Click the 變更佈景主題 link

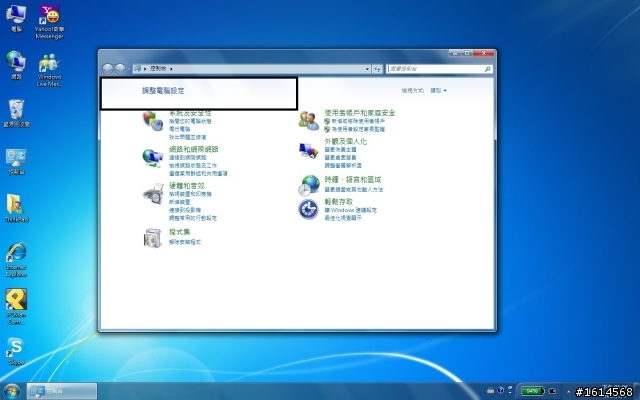(340, 149)
